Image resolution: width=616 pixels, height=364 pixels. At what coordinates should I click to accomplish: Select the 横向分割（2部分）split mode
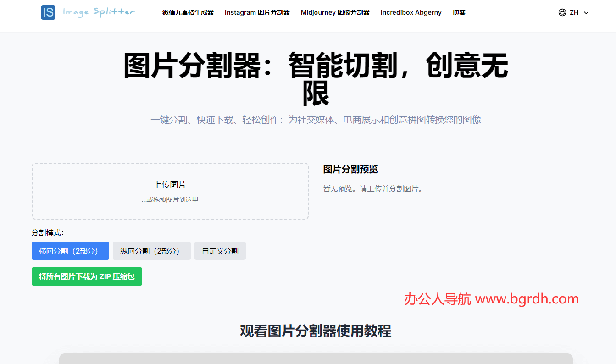pos(70,251)
